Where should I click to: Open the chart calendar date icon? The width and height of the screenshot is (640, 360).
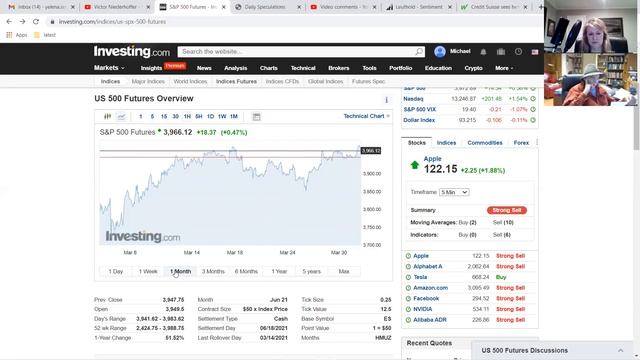[256, 117]
